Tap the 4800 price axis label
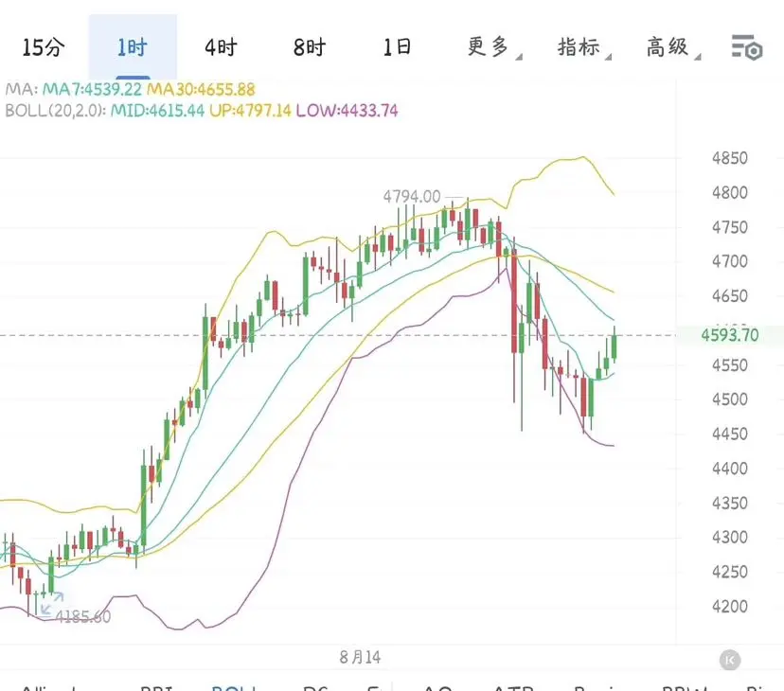 click(729, 192)
